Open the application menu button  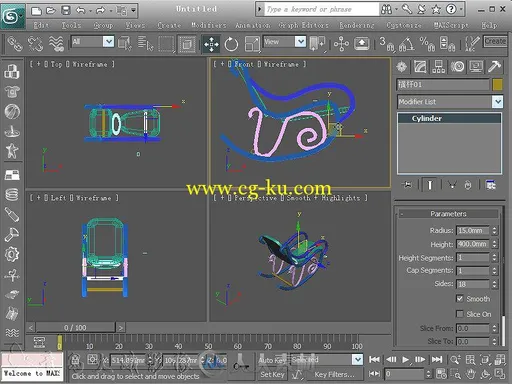[x=13, y=16]
